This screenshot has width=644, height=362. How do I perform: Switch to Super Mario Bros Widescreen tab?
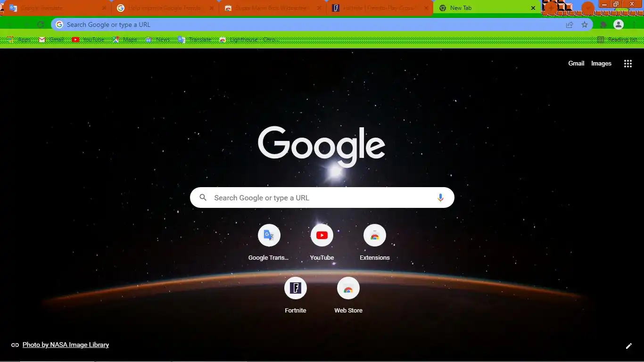272,8
